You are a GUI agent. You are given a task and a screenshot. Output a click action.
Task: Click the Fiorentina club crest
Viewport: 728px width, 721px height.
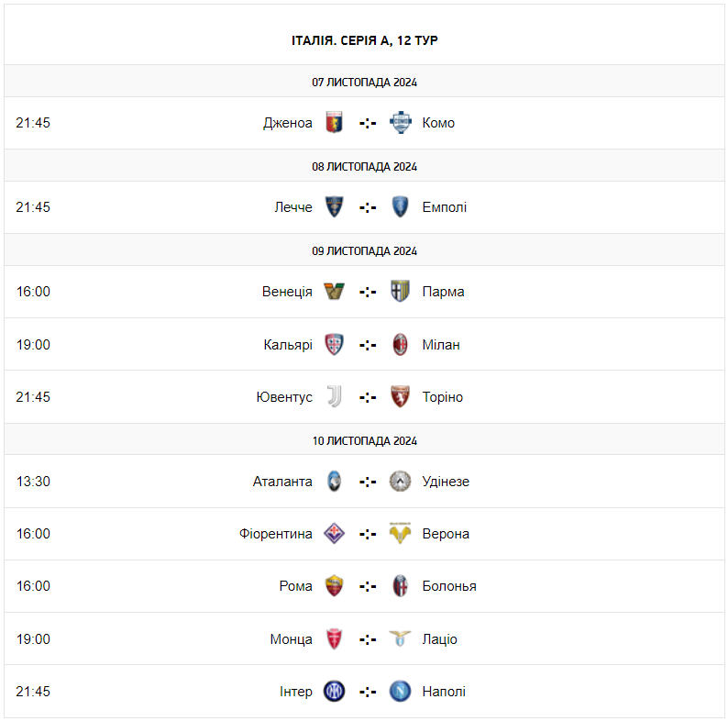coord(335,534)
